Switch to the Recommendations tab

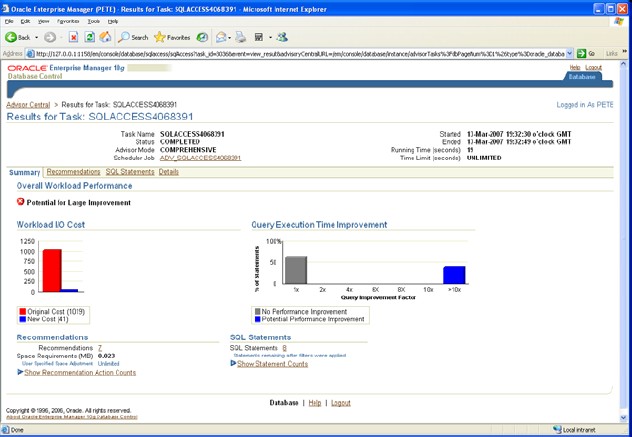pos(73,172)
